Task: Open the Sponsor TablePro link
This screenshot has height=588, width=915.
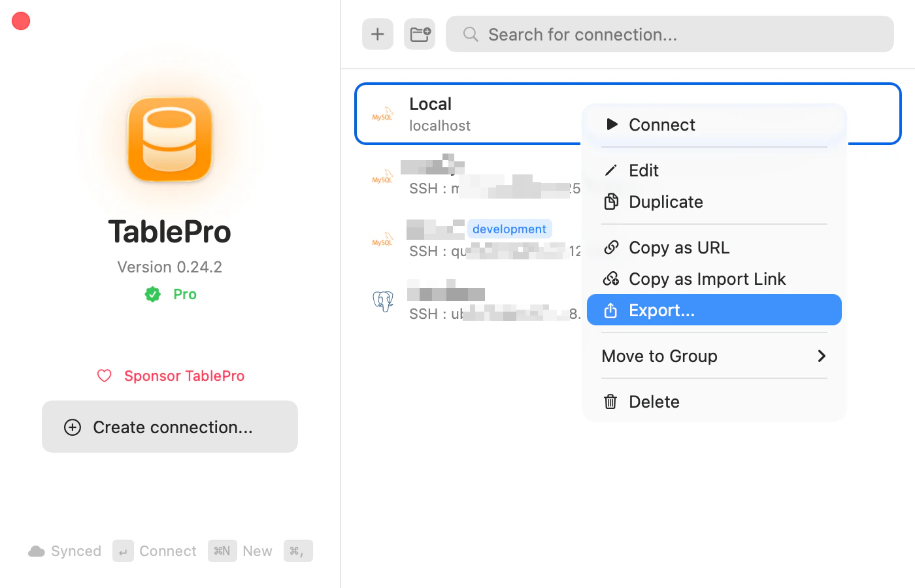Action: [184, 376]
